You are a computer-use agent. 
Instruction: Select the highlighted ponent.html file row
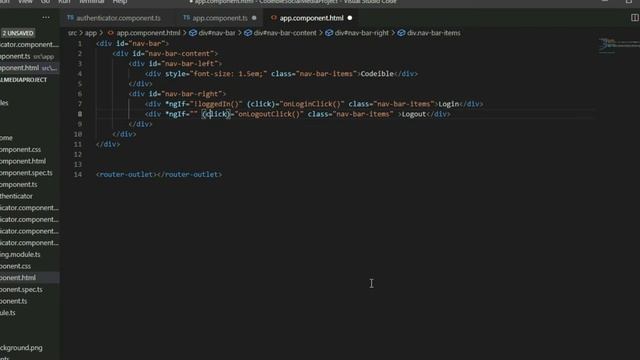tap(30, 278)
